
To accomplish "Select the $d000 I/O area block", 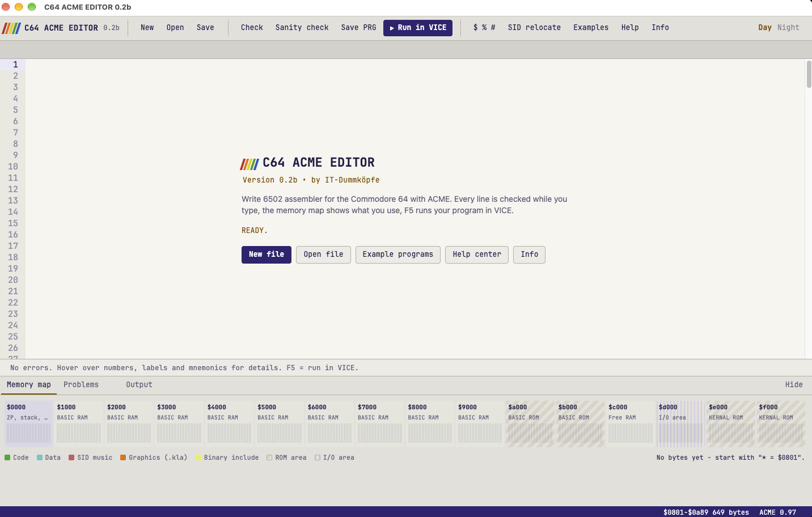I will [680, 424].
